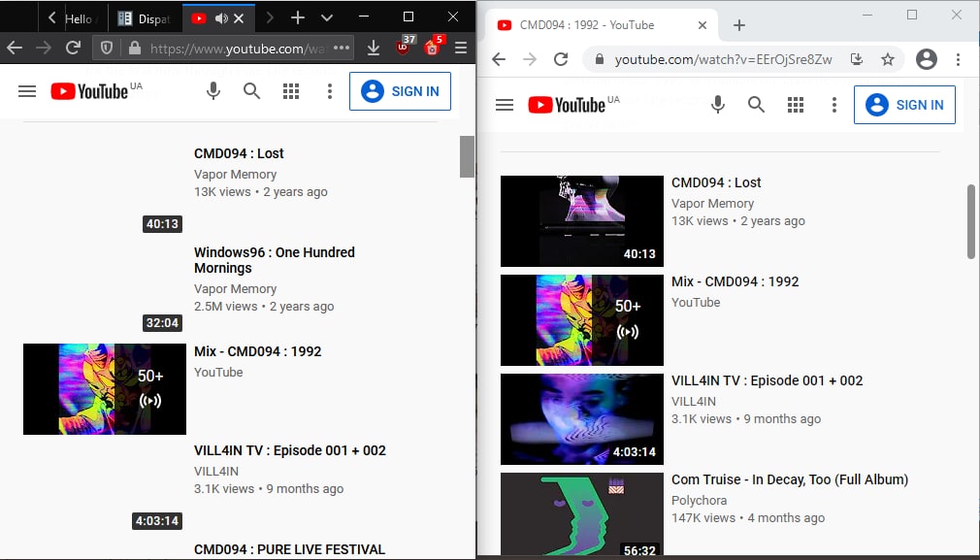Close CMD094 : 1992 tab in Chrome
Image resolution: width=980 pixels, height=560 pixels.
click(x=702, y=25)
